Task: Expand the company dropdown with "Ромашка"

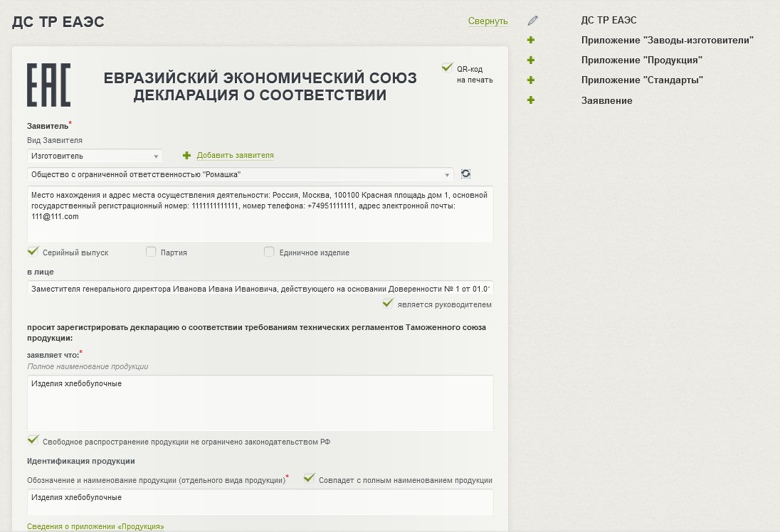Action: coord(240,174)
